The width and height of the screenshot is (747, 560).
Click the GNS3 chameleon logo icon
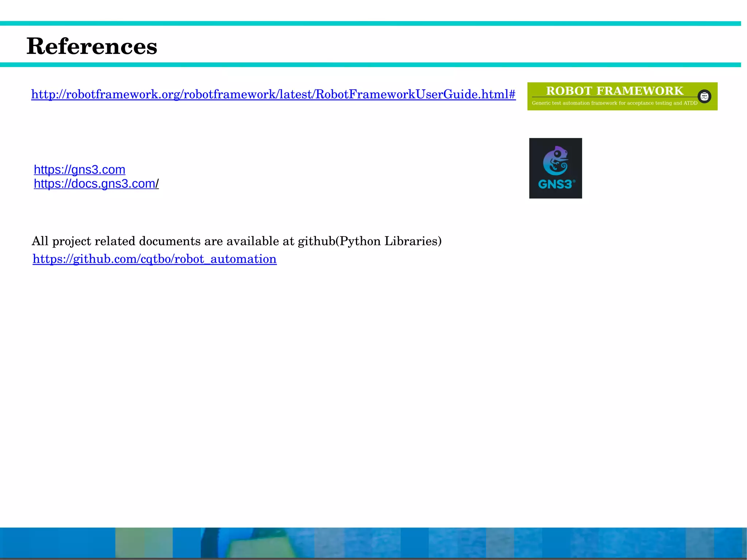[x=556, y=161]
